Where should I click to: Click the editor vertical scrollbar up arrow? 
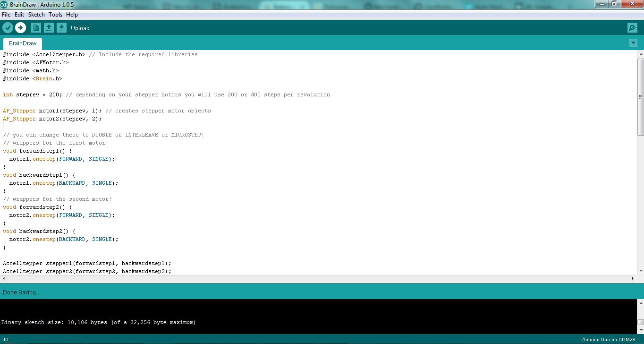(641, 55)
